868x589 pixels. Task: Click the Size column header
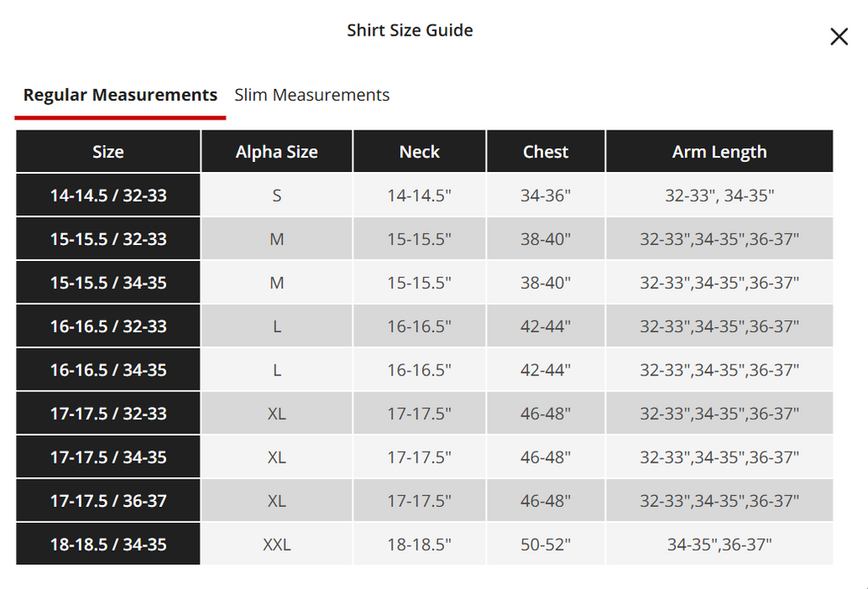[x=108, y=151]
